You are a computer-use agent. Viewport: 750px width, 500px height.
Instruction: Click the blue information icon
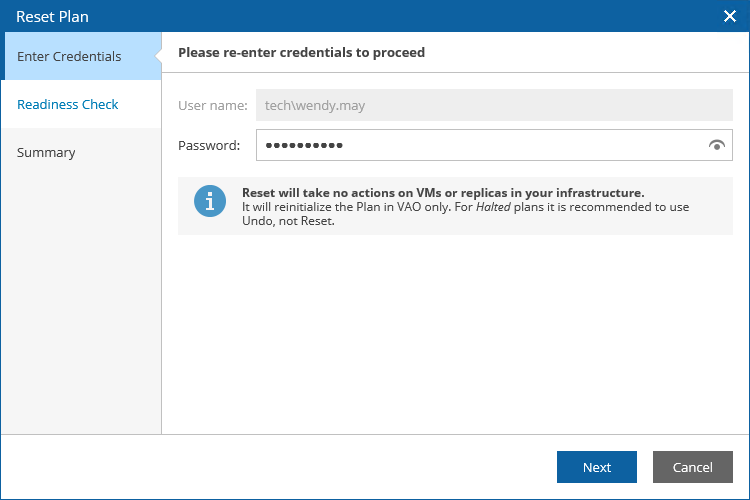(210, 200)
